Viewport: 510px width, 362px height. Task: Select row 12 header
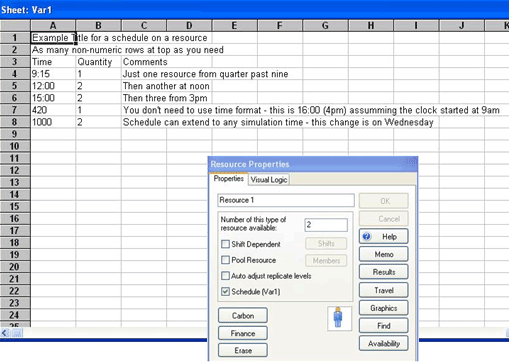(15, 170)
